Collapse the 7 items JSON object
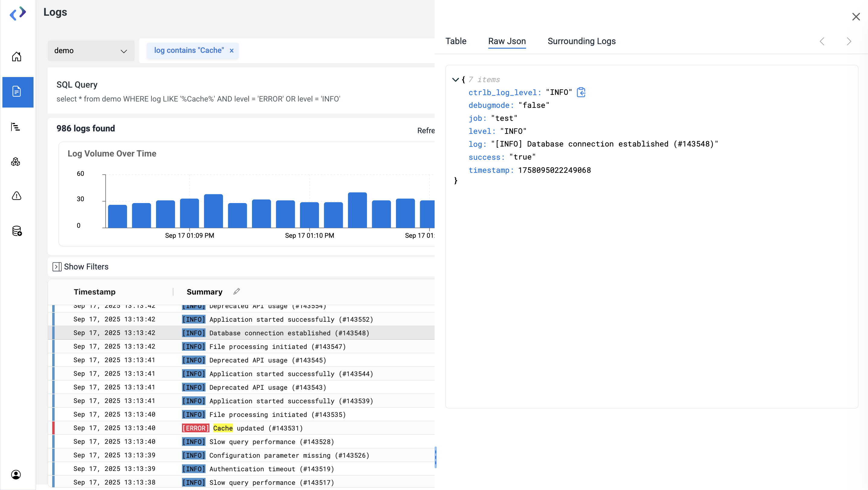Viewport: 868px width, 490px height. point(455,79)
